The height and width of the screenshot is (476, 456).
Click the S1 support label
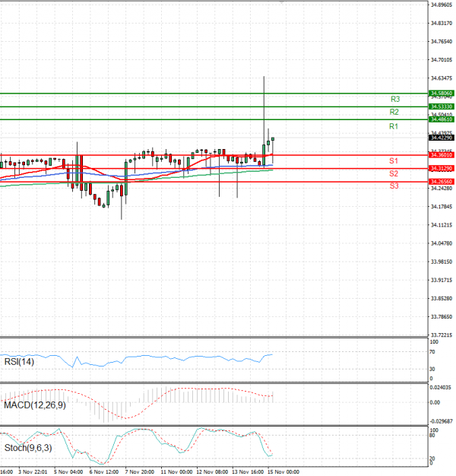[x=394, y=161]
